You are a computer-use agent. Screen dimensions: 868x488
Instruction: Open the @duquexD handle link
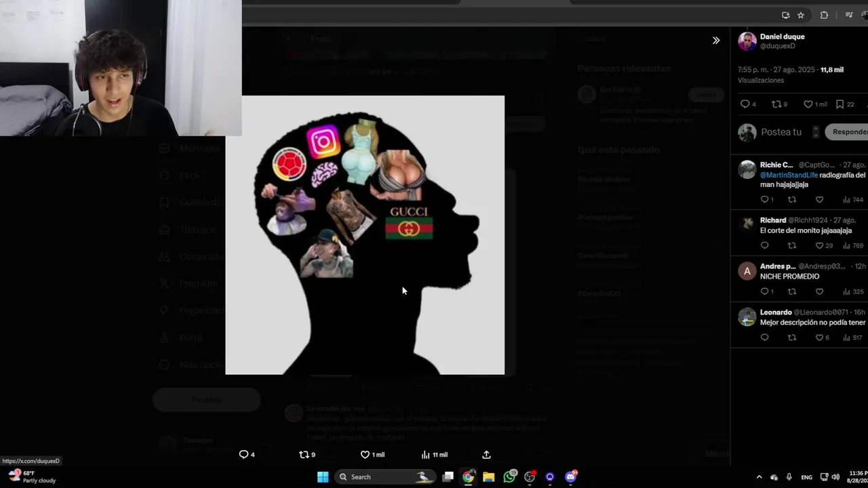[x=778, y=46]
